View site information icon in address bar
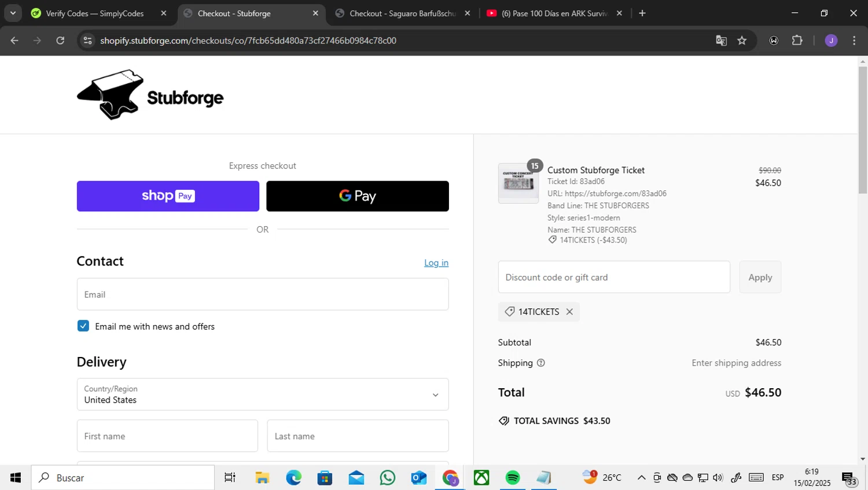 coord(87,40)
